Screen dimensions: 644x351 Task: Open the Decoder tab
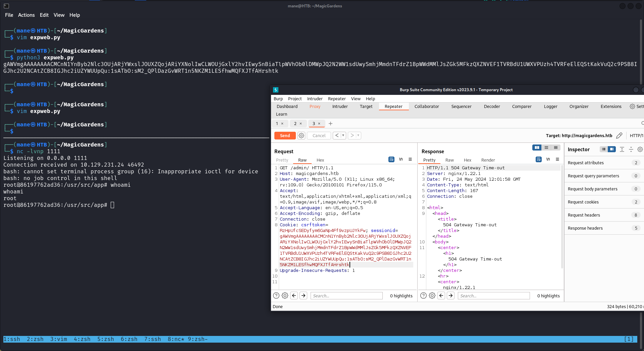coord(492,107)
